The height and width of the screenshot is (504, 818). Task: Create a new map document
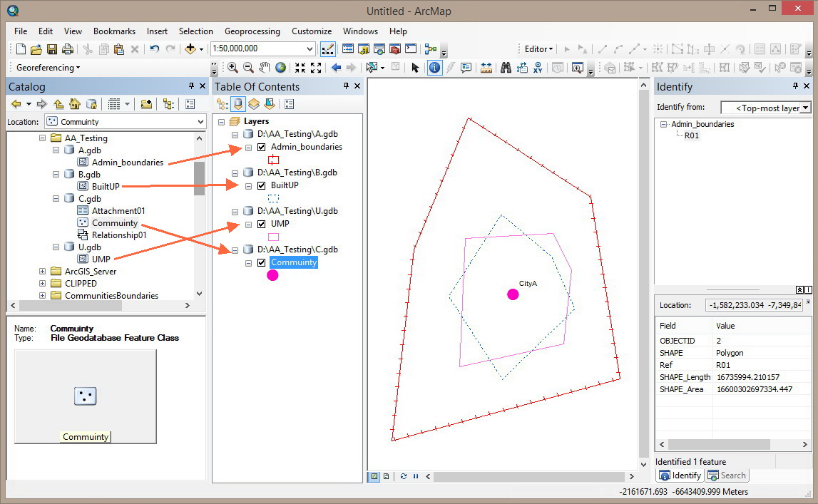click(21, 49)
